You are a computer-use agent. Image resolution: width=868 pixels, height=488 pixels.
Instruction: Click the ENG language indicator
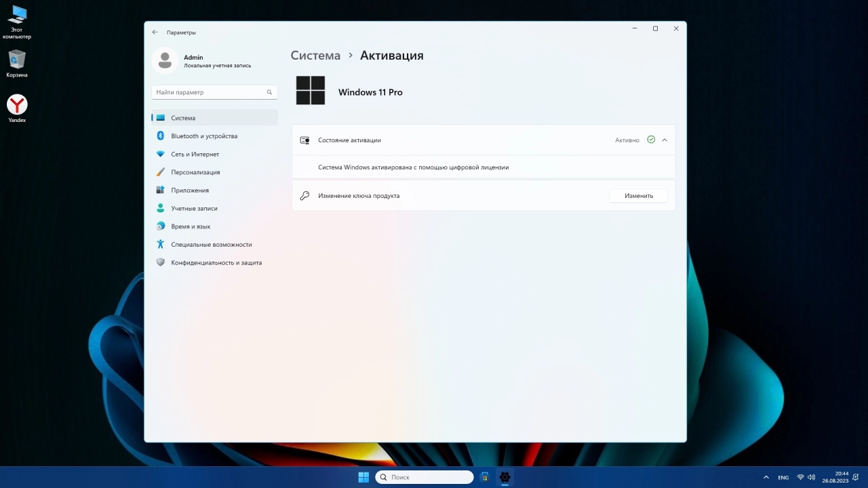point(783,478)
